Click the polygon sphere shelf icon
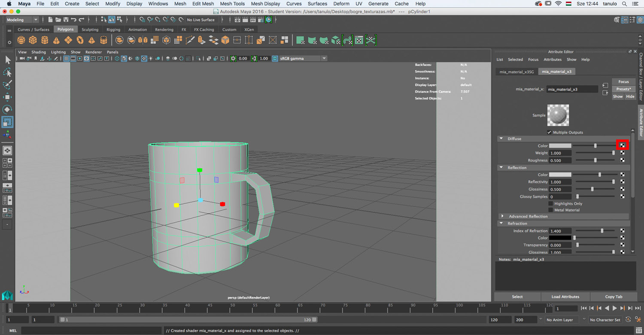This screenshot has width=644, height=335. (x=21, y=40)
